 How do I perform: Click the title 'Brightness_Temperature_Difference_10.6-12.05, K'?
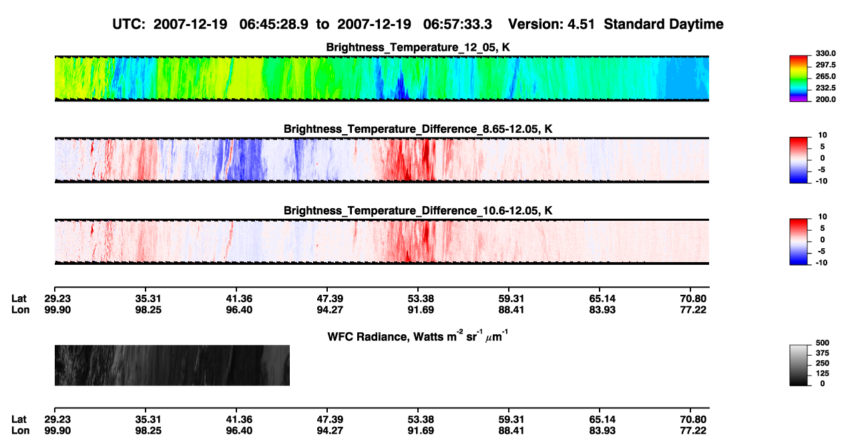(418, 211)
